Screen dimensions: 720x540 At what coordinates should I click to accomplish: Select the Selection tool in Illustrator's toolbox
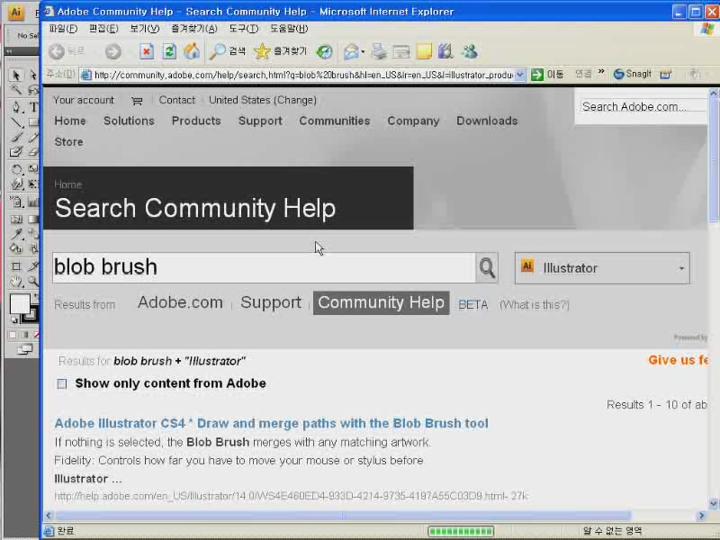point(16,75)
